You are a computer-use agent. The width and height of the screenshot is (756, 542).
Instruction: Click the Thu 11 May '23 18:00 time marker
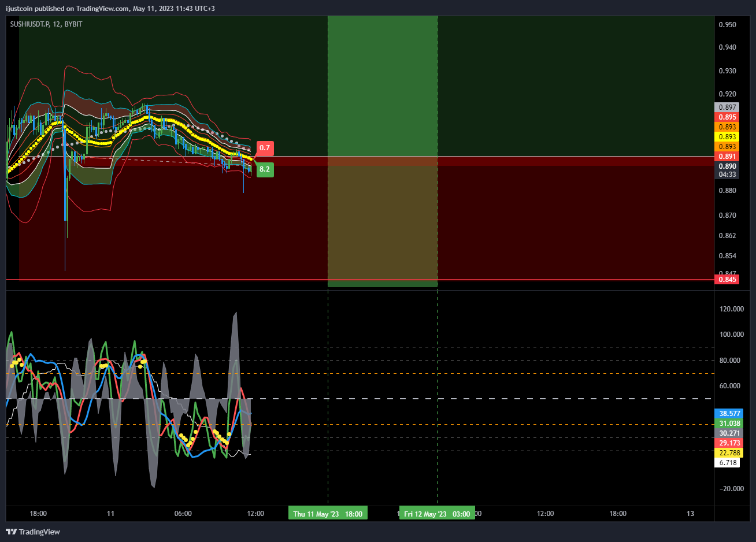(328, 514)
